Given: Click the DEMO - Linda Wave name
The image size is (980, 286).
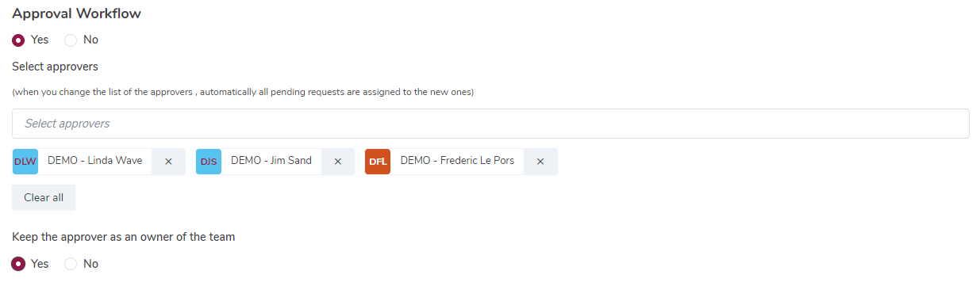Looking at the screenshot, I should click(x=95, y=161).
